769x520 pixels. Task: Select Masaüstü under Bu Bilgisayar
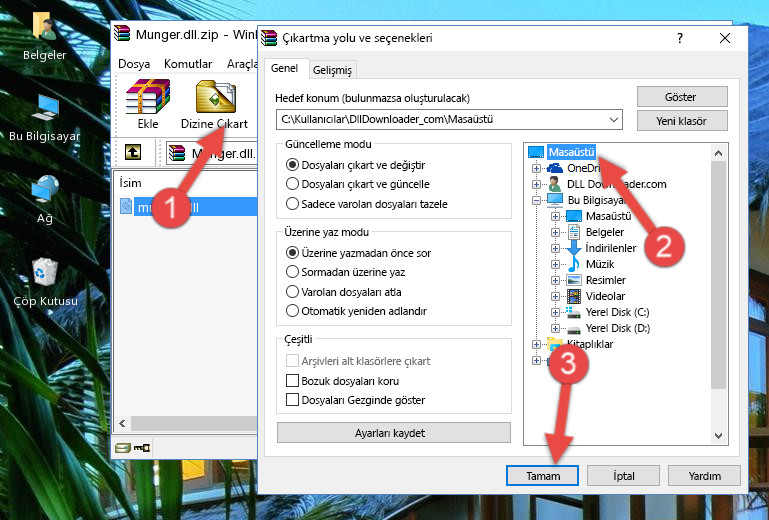coord(608,216)
